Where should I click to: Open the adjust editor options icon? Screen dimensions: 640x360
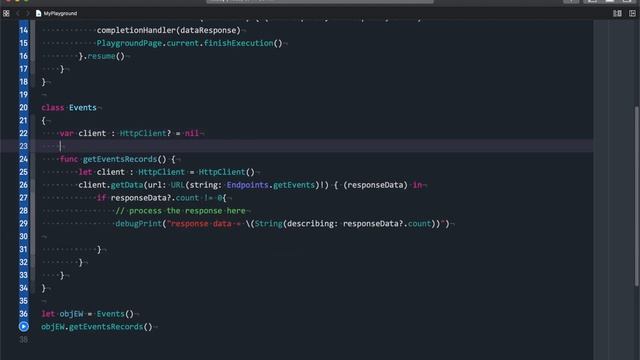point(617,13)
